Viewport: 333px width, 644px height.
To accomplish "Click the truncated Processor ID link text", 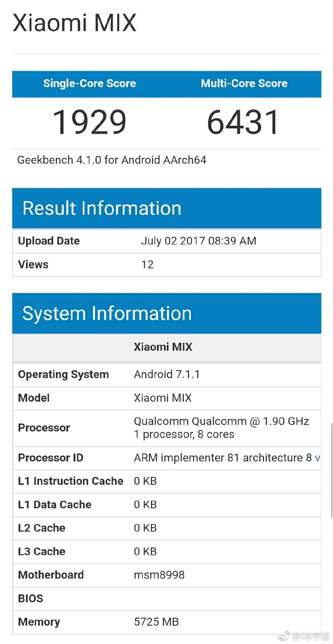I will [x=318, y=458].
